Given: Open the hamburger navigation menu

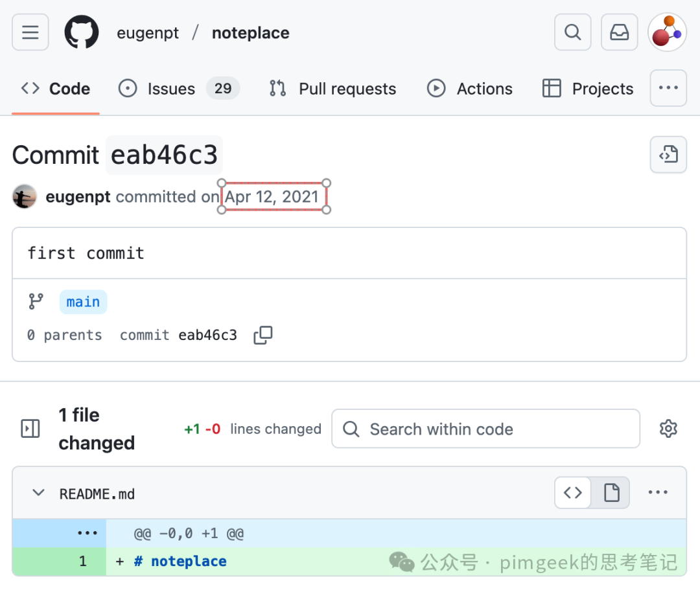Looking at the screenshot, I should (30, 32).
